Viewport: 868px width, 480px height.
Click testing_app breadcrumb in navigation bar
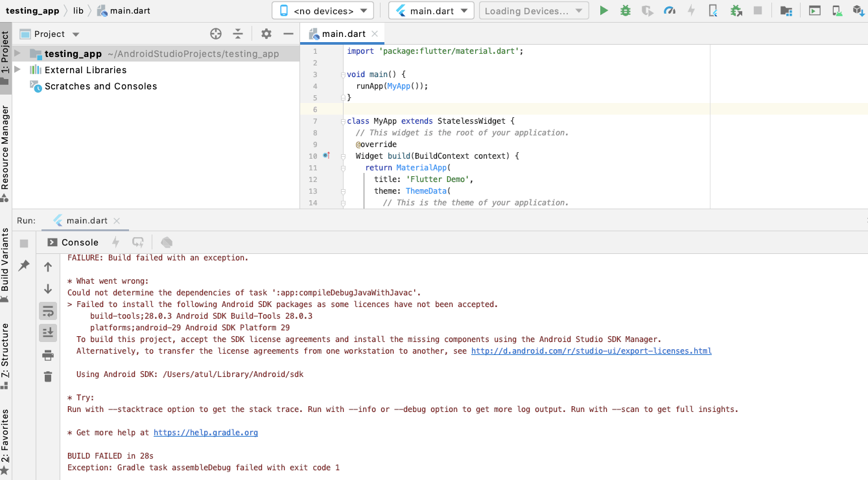pyautogui.click(x=32, y=10)
